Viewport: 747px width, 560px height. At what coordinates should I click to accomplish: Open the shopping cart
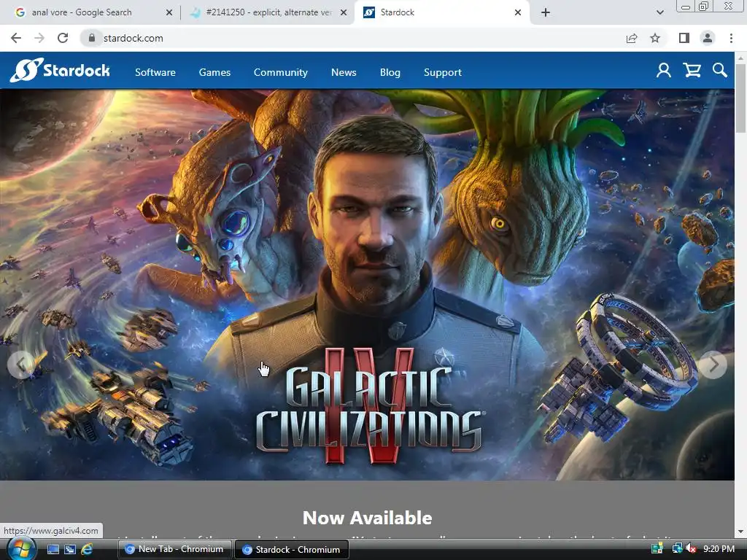[x=692, y=71]
